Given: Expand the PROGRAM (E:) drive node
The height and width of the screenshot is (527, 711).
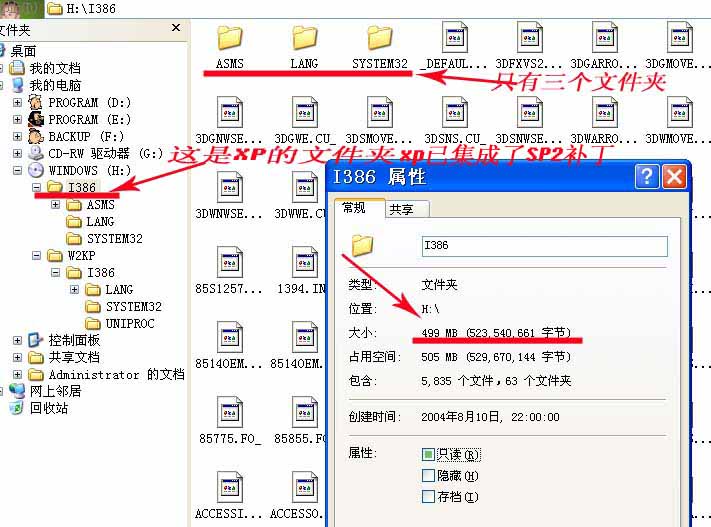Looking at the screenshot, I should pos(17,119).
